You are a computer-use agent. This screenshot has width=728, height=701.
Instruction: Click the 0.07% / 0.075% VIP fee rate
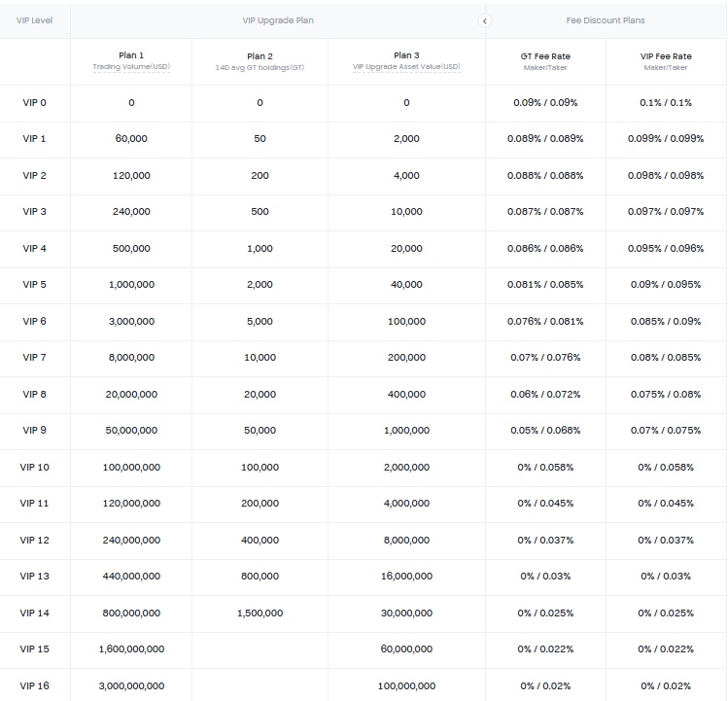[x=666, y=430]
